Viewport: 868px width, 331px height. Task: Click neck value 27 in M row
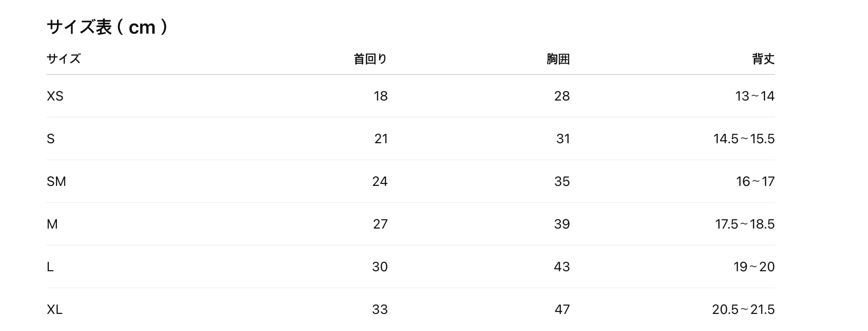380,224
